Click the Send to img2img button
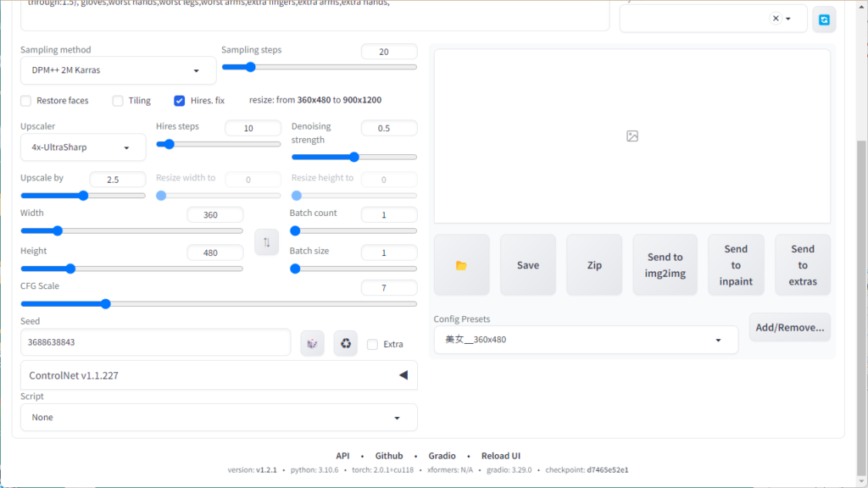Screen dimensions: 868x488 (665, 265)
